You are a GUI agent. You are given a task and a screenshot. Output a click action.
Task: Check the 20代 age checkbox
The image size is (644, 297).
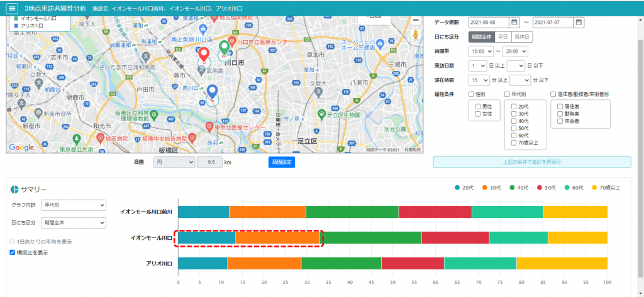tap(514, 107)
